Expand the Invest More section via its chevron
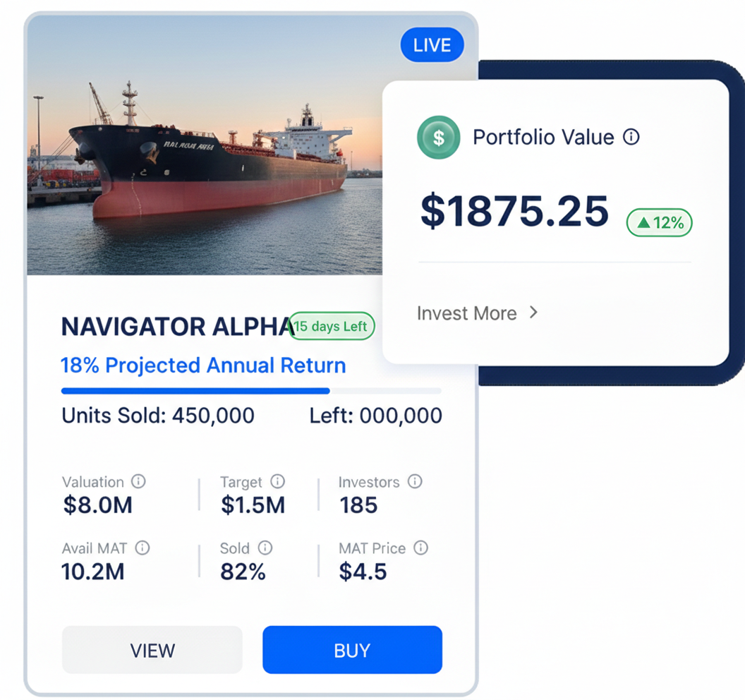745x700 pixels. pos(534,313)
